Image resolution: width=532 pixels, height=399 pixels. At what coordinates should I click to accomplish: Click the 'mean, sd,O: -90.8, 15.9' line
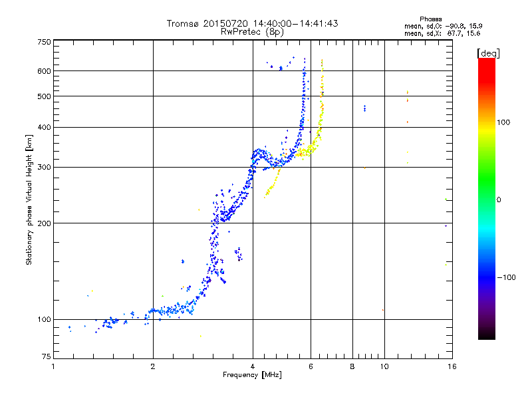point(443,26)
